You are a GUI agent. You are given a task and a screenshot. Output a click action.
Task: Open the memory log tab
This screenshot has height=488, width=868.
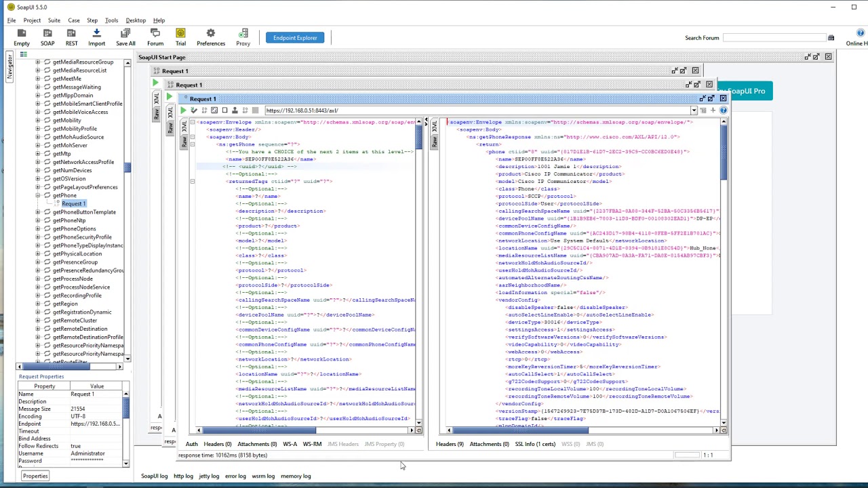pos(296,476)
